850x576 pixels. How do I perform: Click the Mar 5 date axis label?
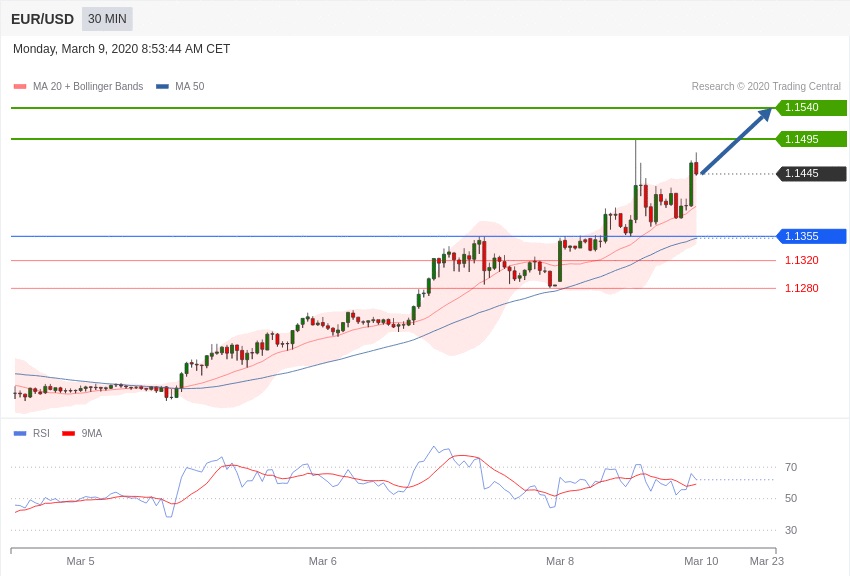click(80, 561)
